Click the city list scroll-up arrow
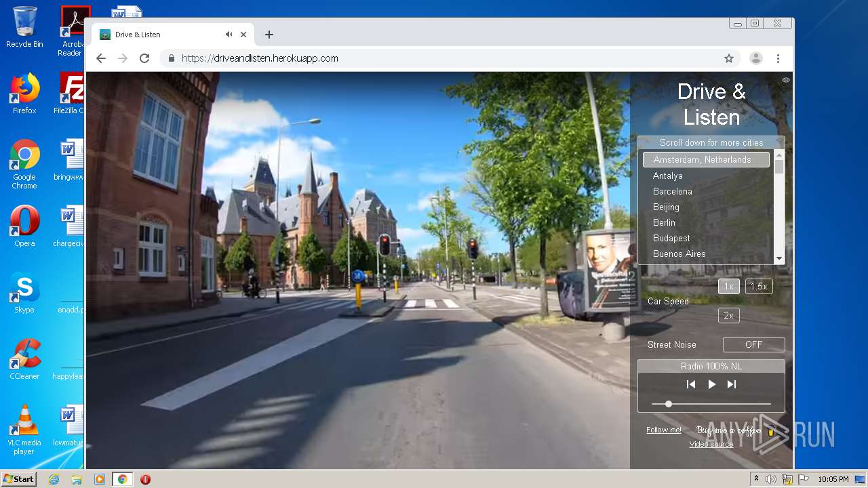The height and width of the screenshot is (488, 868). (x=779, y=155)
